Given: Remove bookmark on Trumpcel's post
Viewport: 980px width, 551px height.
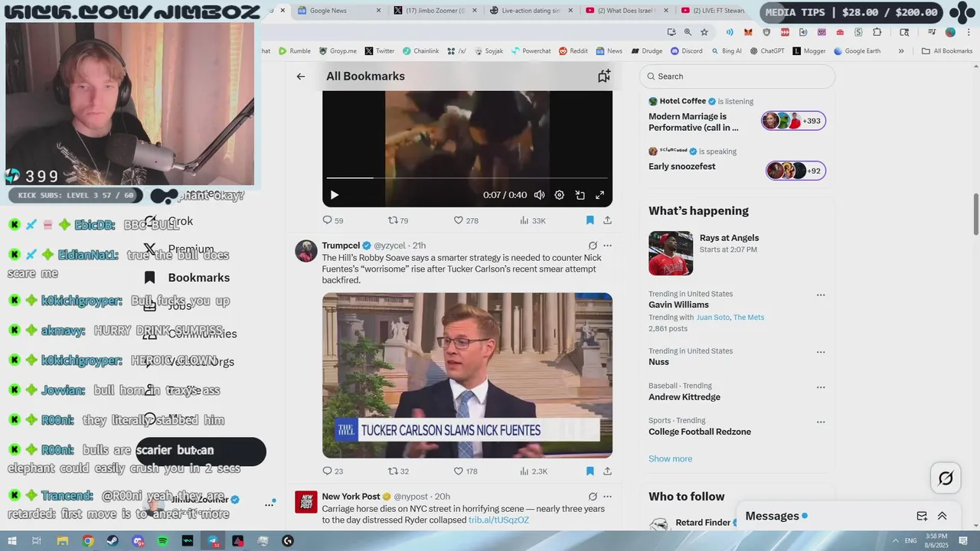Looking at the screenshot, I should (x=590, y=471).
